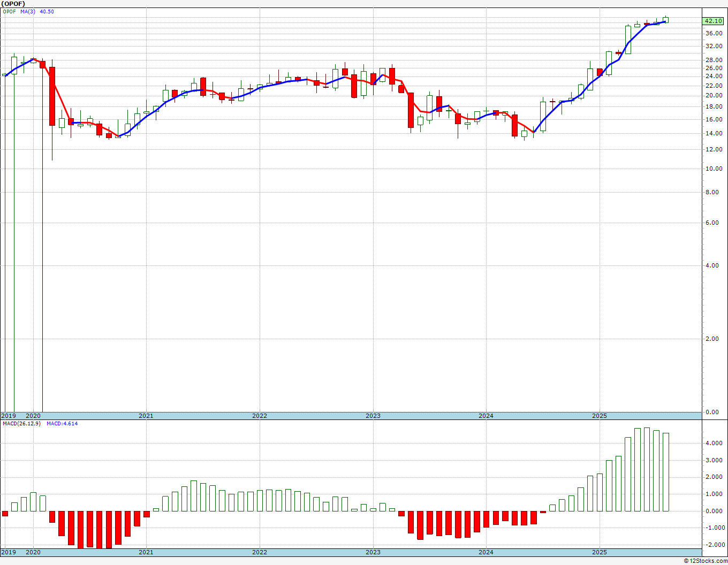Click 2022 on the MACD panel time axis
The height and width of the screenshot is (565, 728).
click(260, 552)
